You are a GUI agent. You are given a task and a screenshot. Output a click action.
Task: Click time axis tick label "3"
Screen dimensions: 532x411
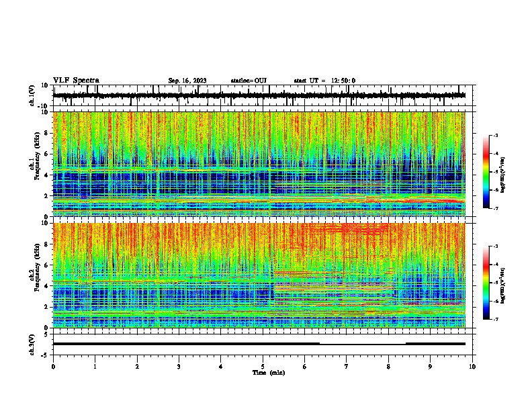coord(179,367)
